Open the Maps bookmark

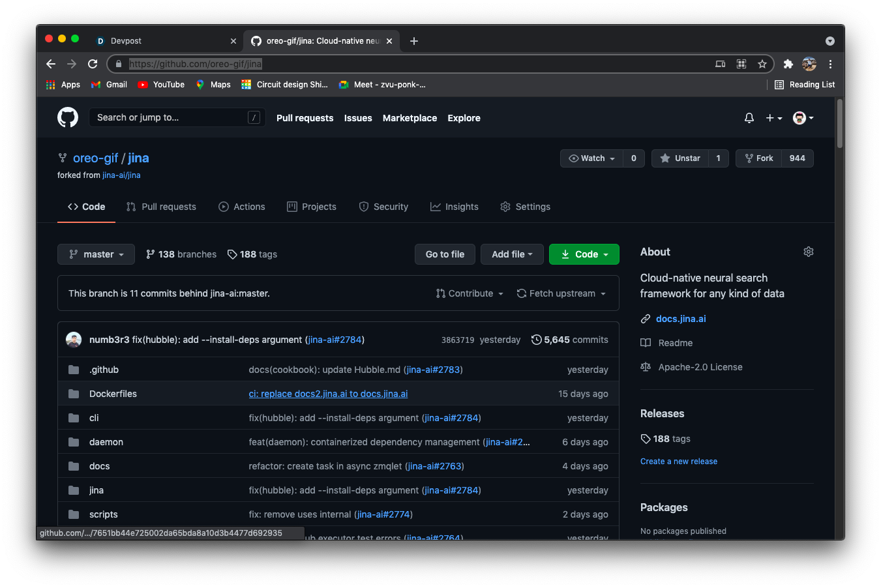pos(213,85)
